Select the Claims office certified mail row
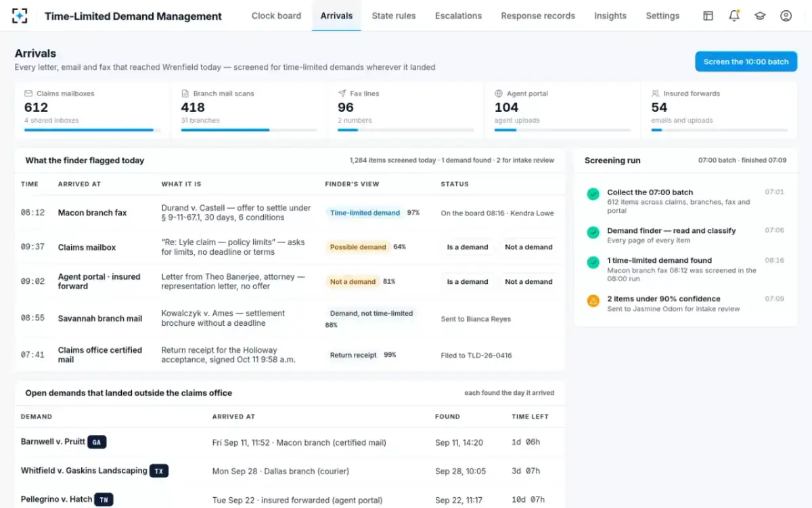This screenshot has height=508, width=812. point(290,355)
